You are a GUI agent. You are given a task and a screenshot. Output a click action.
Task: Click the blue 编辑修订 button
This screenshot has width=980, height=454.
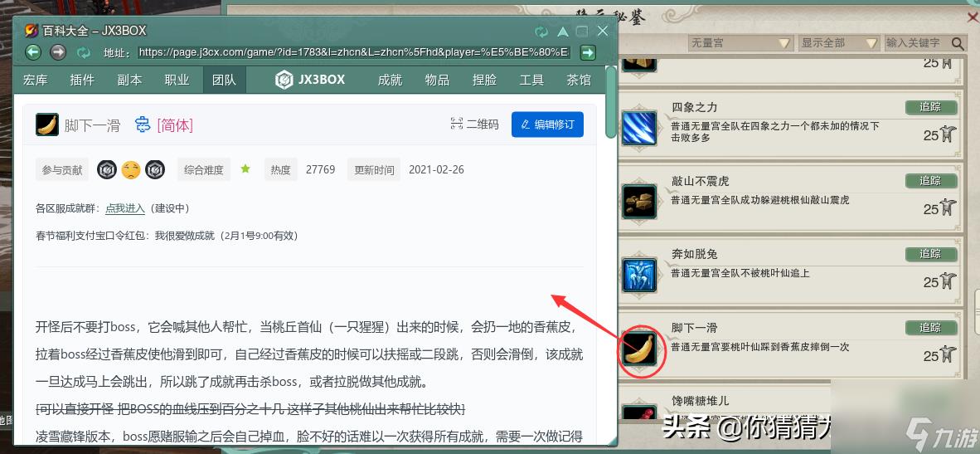pyautogui.click(x=547, y=124)
